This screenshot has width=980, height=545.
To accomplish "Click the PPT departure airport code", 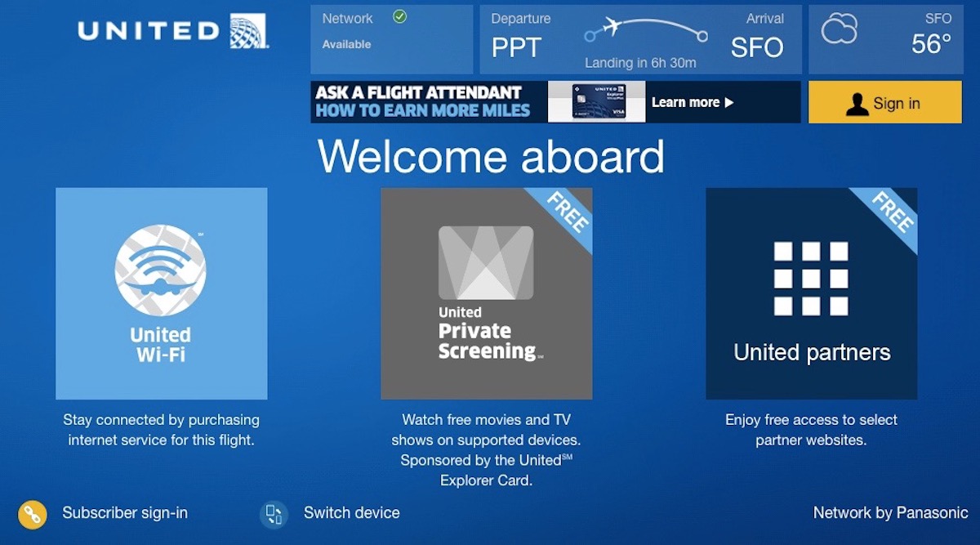I will 516,48.
